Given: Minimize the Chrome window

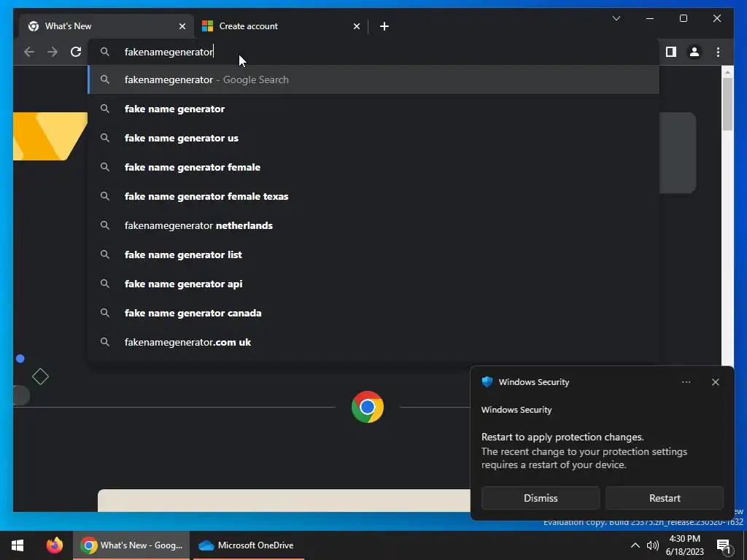Looking at the screenshot, I should click(x=650, y=18).
